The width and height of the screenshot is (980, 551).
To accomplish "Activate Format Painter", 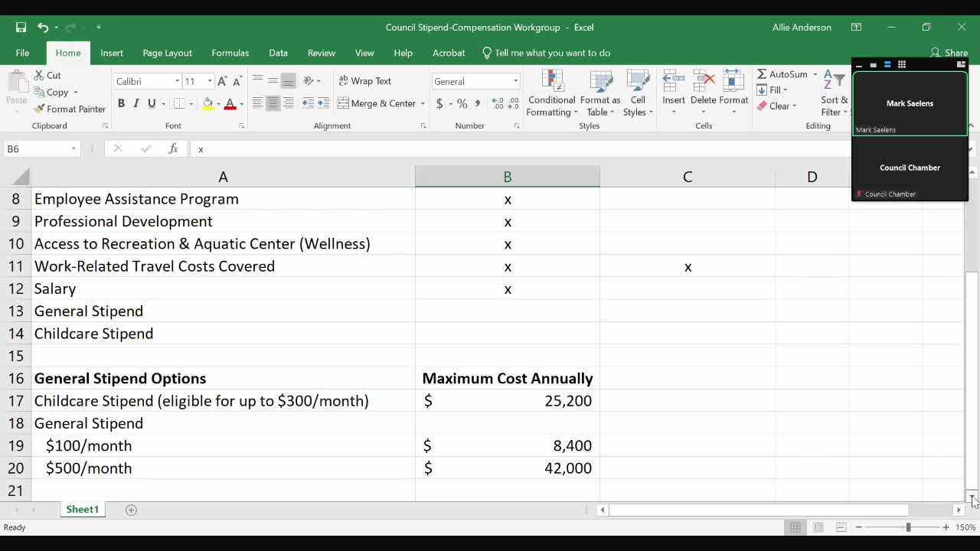I will coord(70,109).
